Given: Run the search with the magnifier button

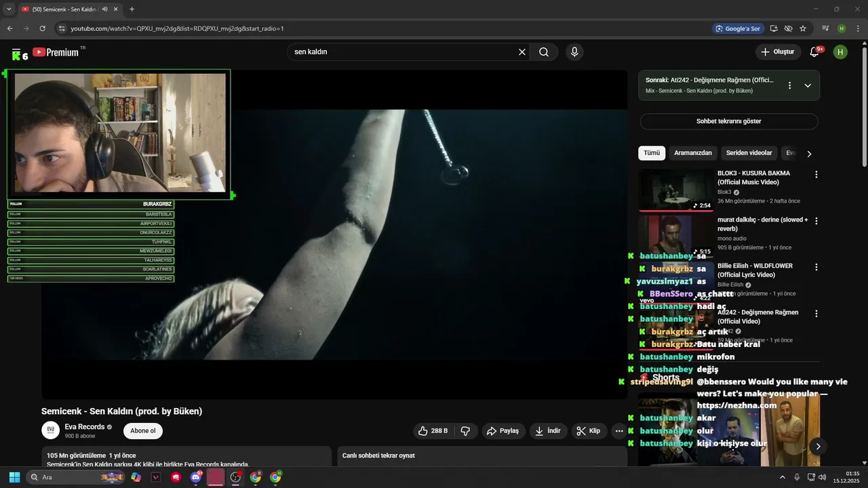Looking at the screenshot, I should pos(544,52).
